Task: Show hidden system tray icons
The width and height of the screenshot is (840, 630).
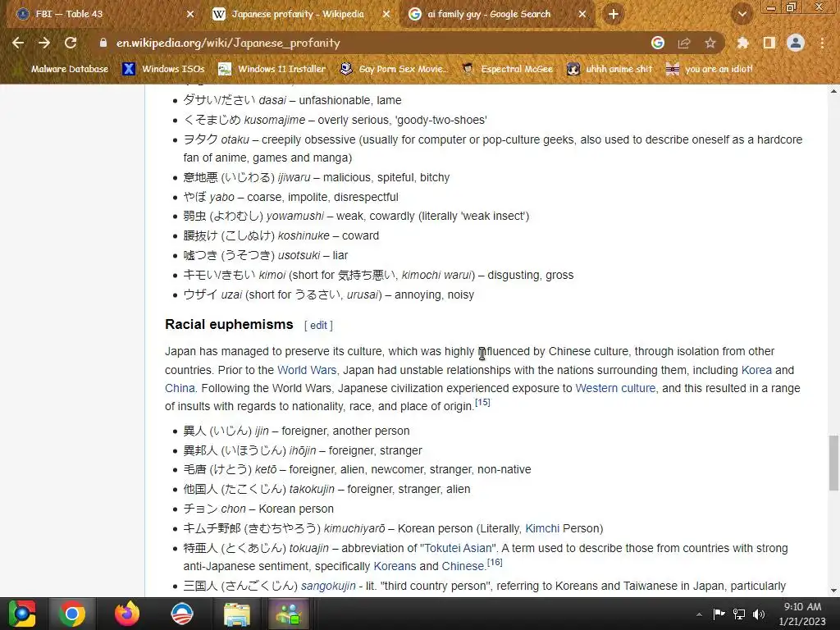Action: (699, 614)
